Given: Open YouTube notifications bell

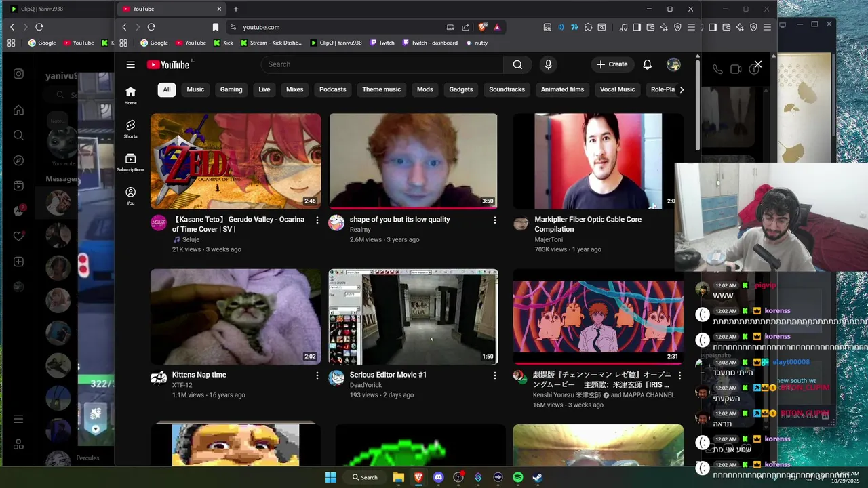Looking at the screenshot, I should click(647, 64).
